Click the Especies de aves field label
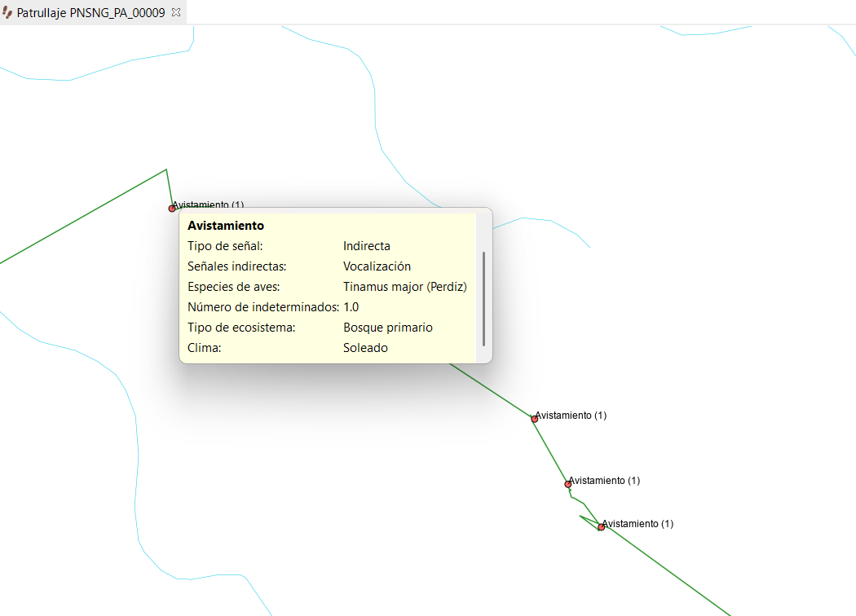 pyautogui.click(x=234, y=287)
